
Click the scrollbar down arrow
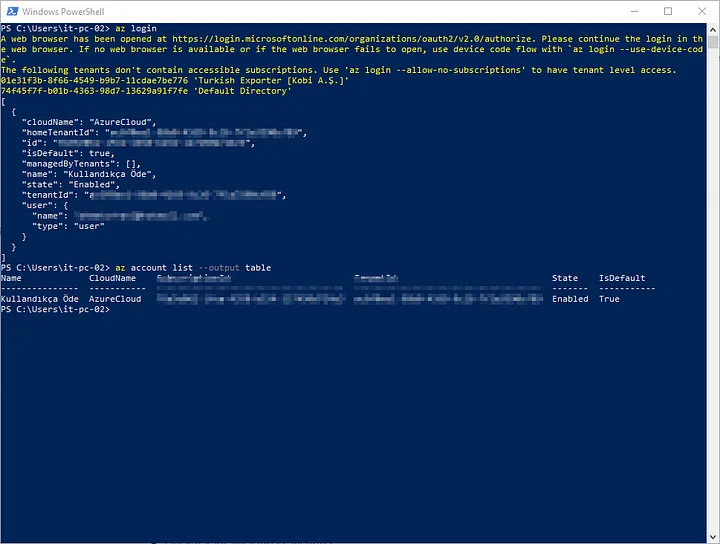pyautogui.click(x=711, y=537)
